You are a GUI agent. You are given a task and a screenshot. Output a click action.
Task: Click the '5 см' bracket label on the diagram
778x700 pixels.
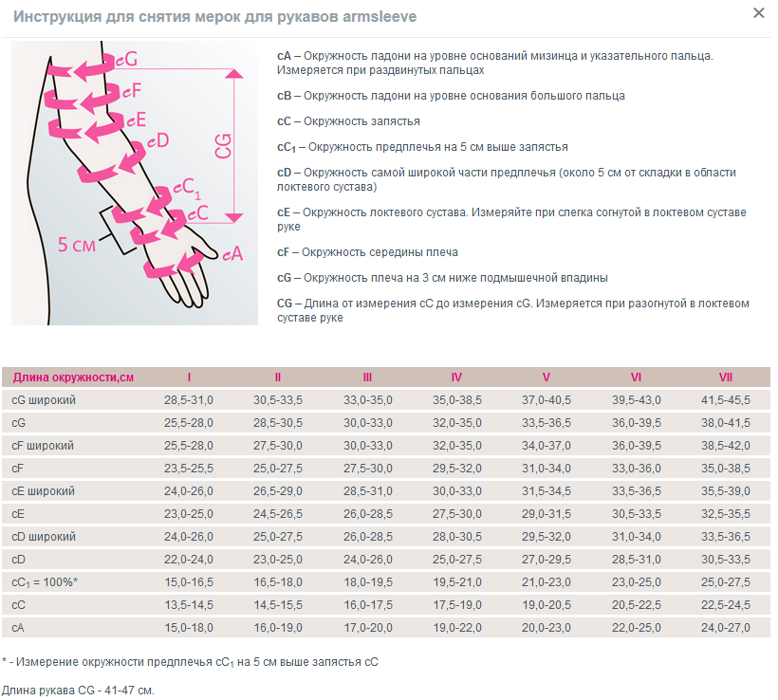click(77, 244)
